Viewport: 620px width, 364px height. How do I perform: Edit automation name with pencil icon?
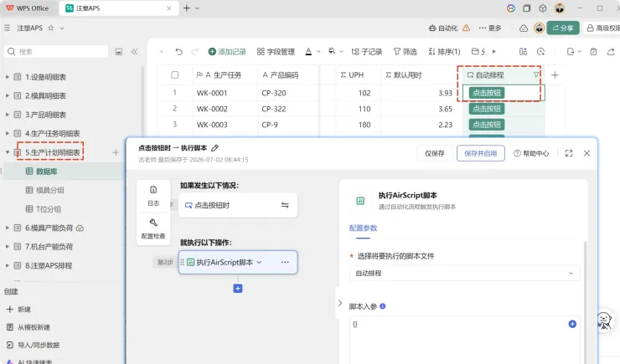pyautogui.click(x=214, y=148)
